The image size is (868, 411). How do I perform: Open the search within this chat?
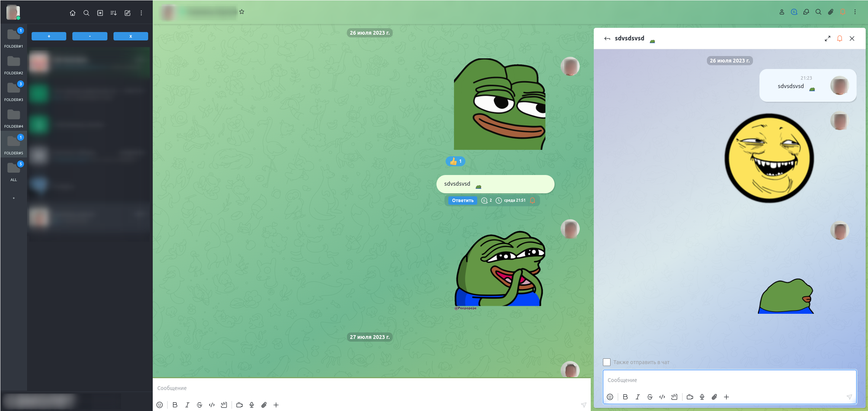click(818, 12)
